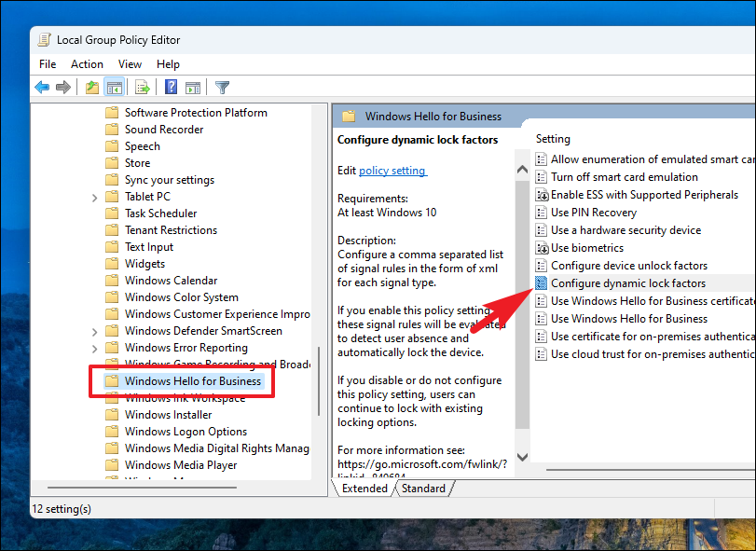Select Sync your settings folder

click(170, 180)
